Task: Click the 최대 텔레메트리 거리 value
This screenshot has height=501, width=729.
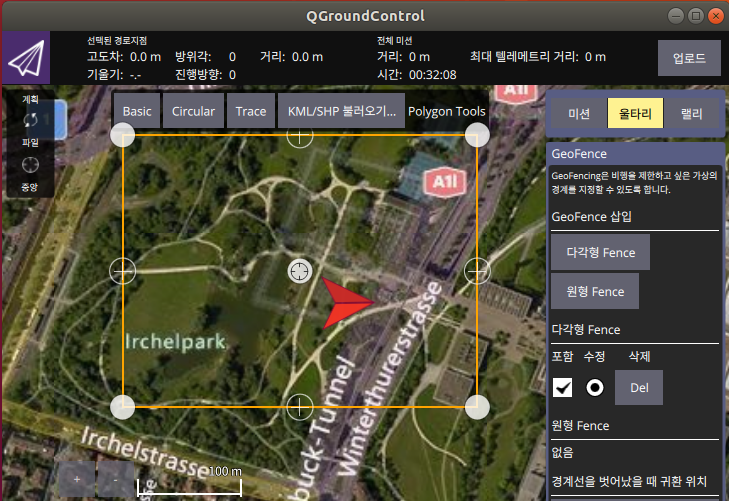Action: tap(595, 57)
